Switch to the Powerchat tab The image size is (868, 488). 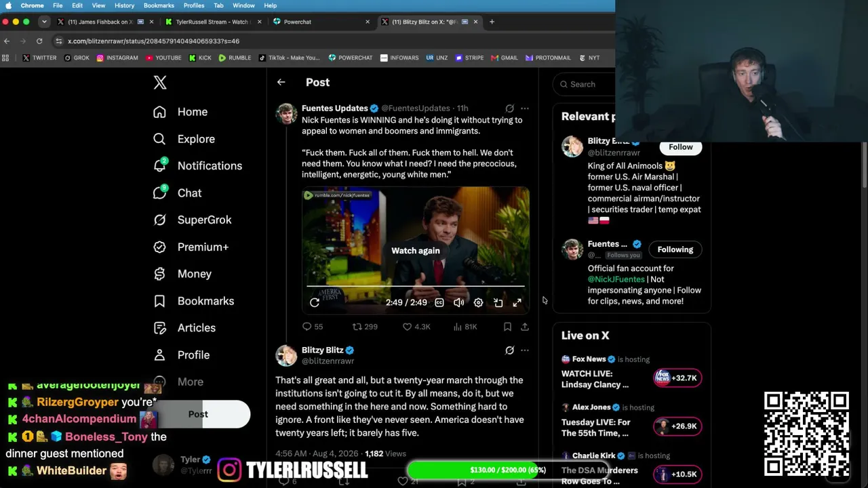click(x=321, y=22)
